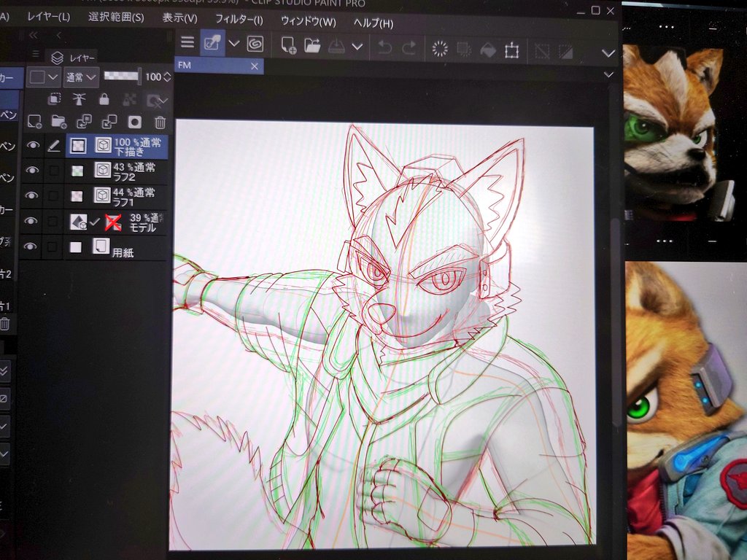The width and height of the screenshot is (747, 560).
Task: Open the highlighted quick share toolbar icon
Action: coord(212,43)
